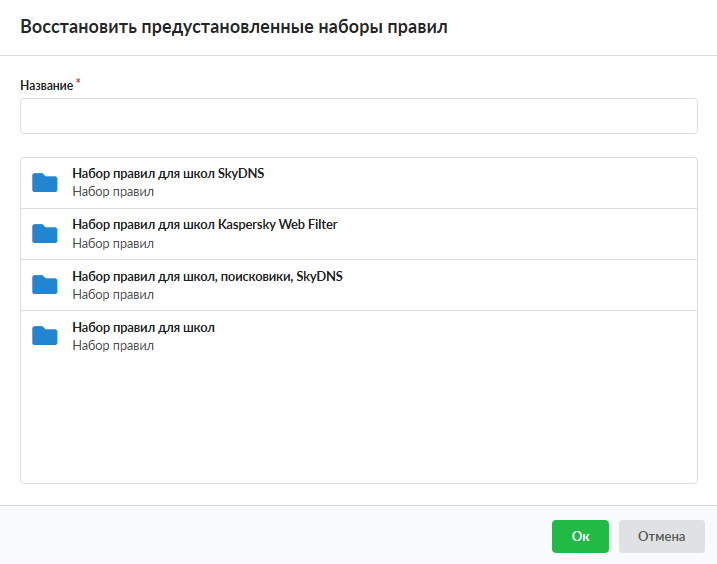Viewport: 717px width, 564px height.
Task: Click dialog title «Восстановить предустановленные наборы правил»
Action: (234, 28)
